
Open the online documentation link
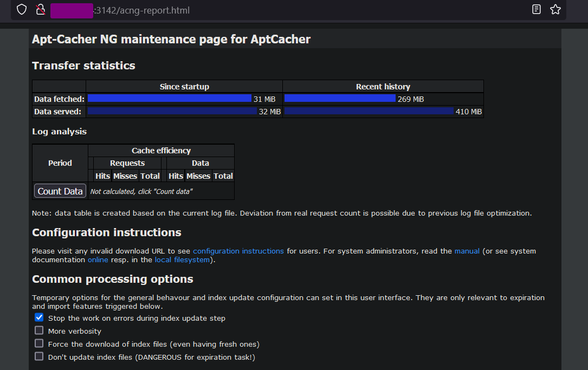click(98, 260)
